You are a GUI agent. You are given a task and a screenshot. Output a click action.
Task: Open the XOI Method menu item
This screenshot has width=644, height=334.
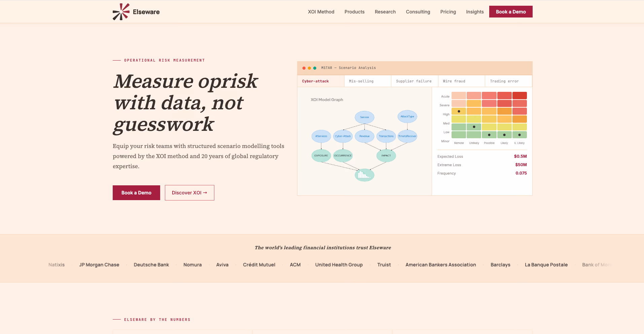click(321, 12)
